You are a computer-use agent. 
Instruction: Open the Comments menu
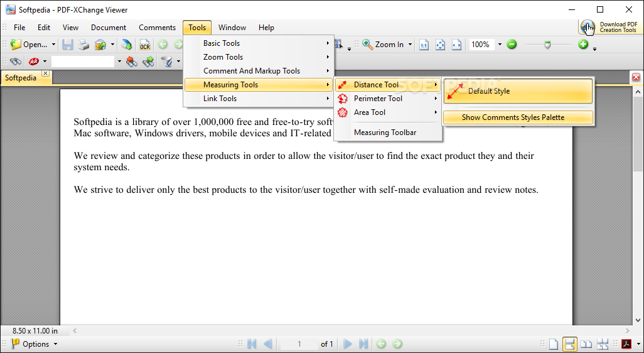pos(158,28)
